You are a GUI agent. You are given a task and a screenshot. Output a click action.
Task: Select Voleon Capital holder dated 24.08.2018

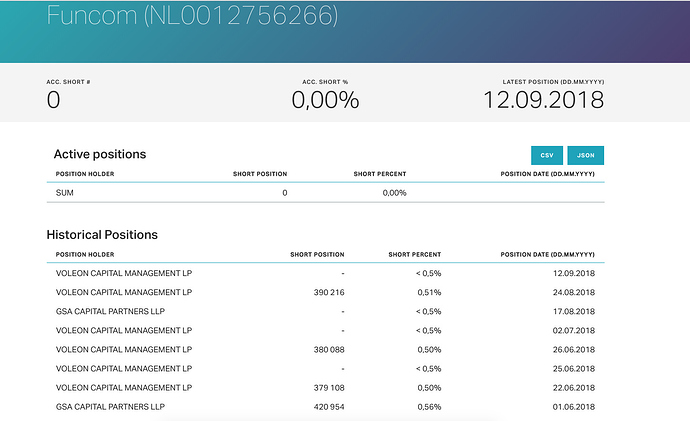[x=124, y=292]
